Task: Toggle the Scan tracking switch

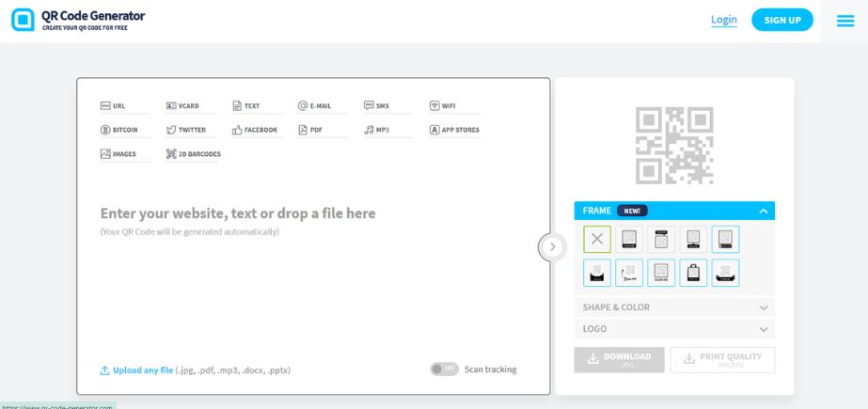Action: point(444,370)
